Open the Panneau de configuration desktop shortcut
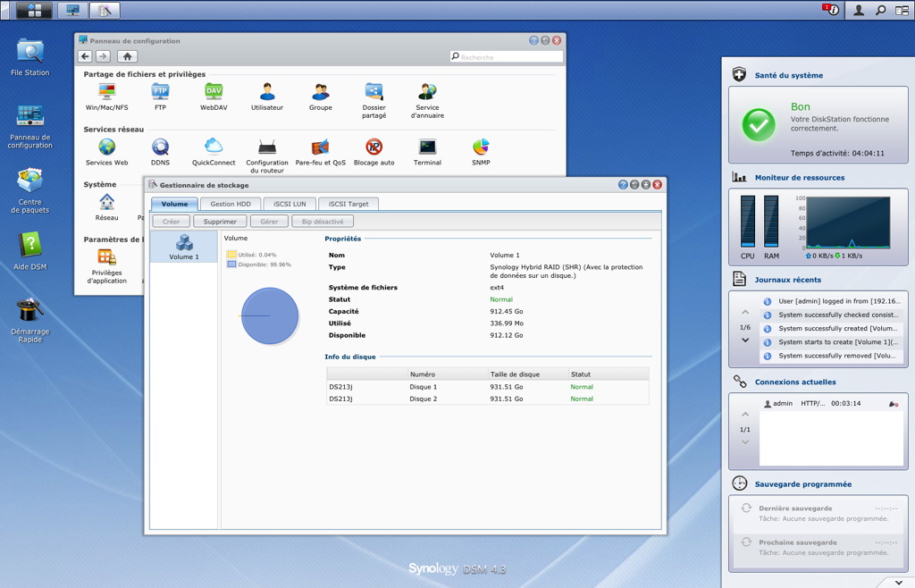 tap(29, 127)
